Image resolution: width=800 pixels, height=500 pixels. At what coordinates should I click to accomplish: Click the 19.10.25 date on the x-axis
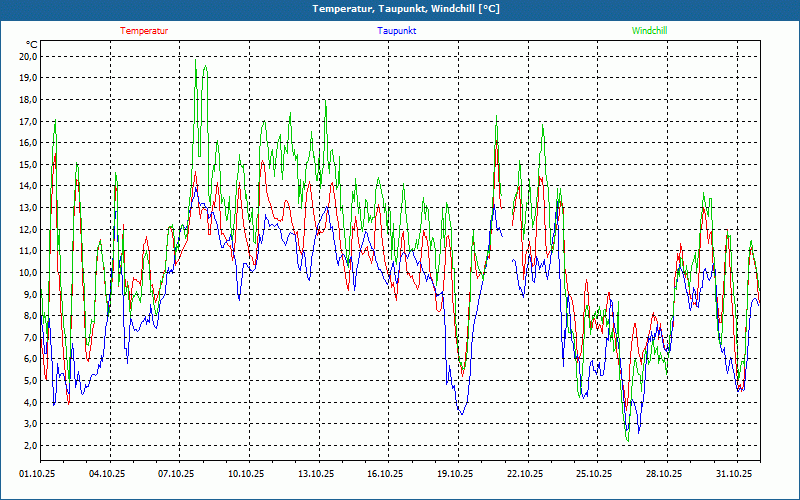click(455, 474)
